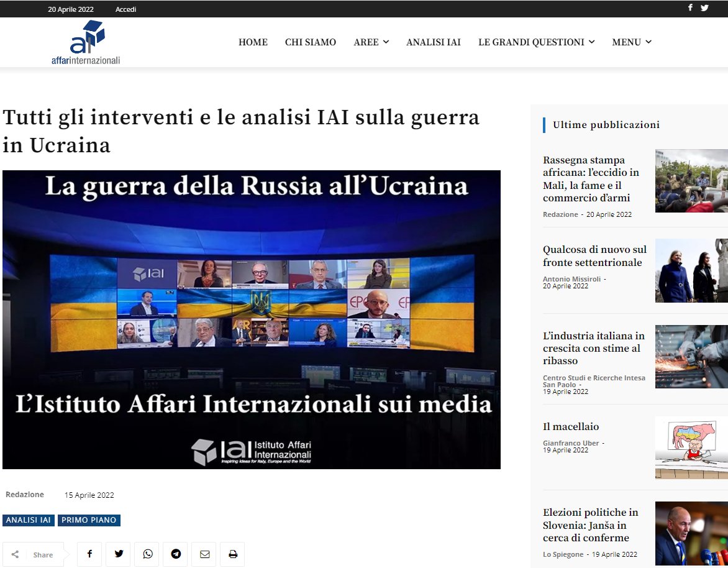This screenshot has width=728, height=568.
Task: Go to HOME page
Action: (253, 42)
